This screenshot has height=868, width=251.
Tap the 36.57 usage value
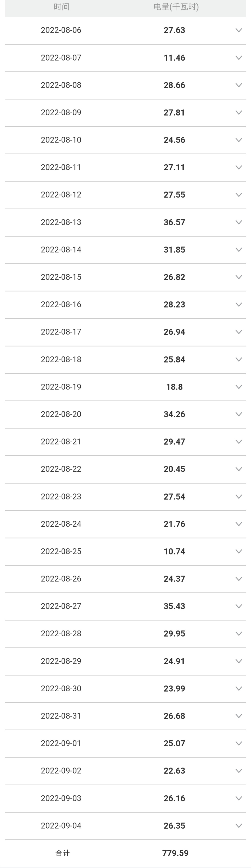pyautogui.click(x=174, y=222)
